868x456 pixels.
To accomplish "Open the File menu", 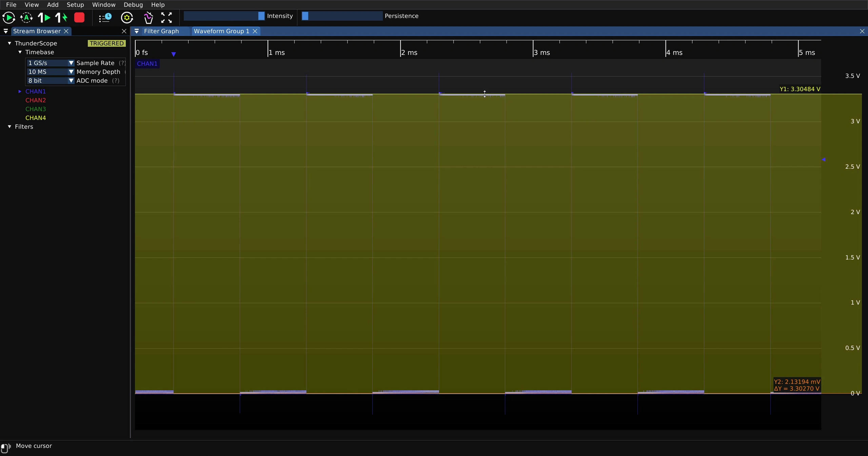I will 11,5.
